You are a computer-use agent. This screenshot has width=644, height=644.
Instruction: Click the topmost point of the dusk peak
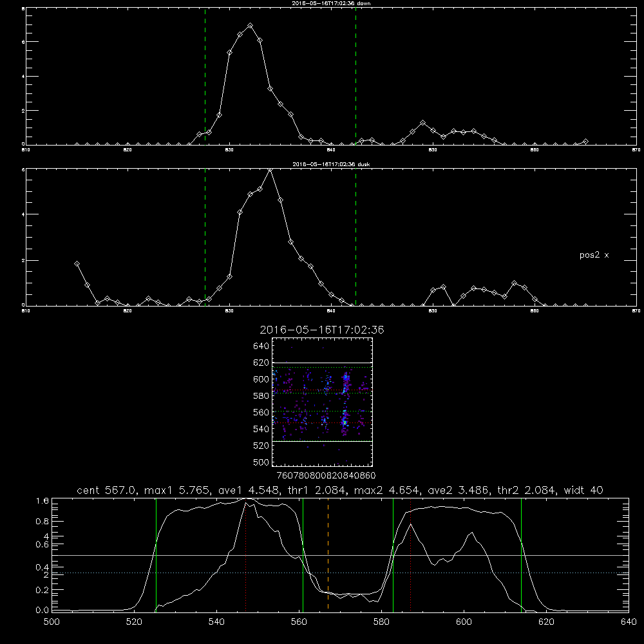pyautogui.click(x=270, y=169)
